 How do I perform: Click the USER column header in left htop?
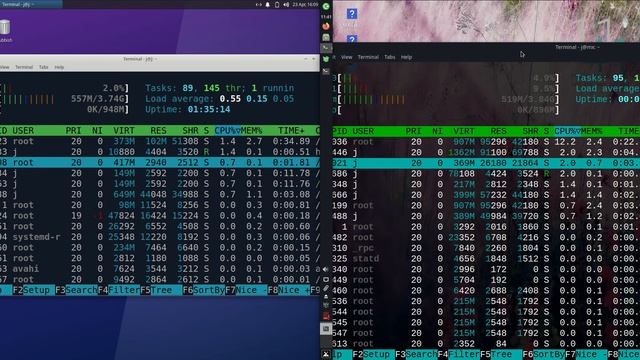pyautogui.click(x=23, y=131)
